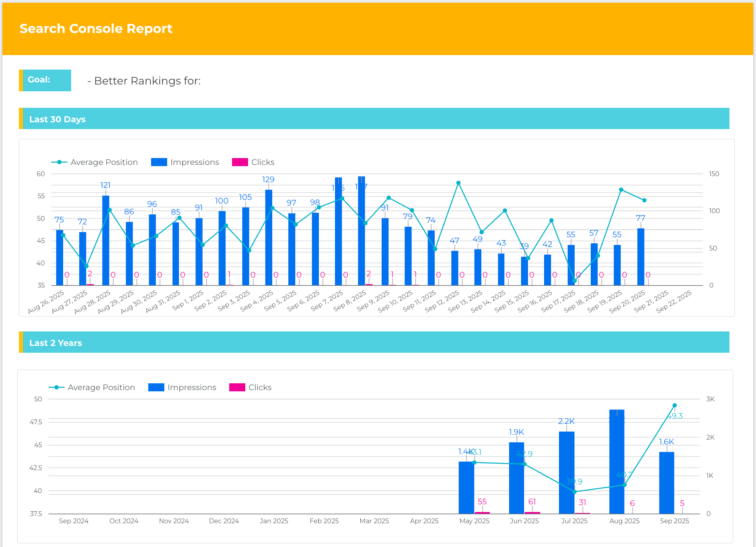Click the Sep 1, 2025 x-axis date label

(188, 301)
